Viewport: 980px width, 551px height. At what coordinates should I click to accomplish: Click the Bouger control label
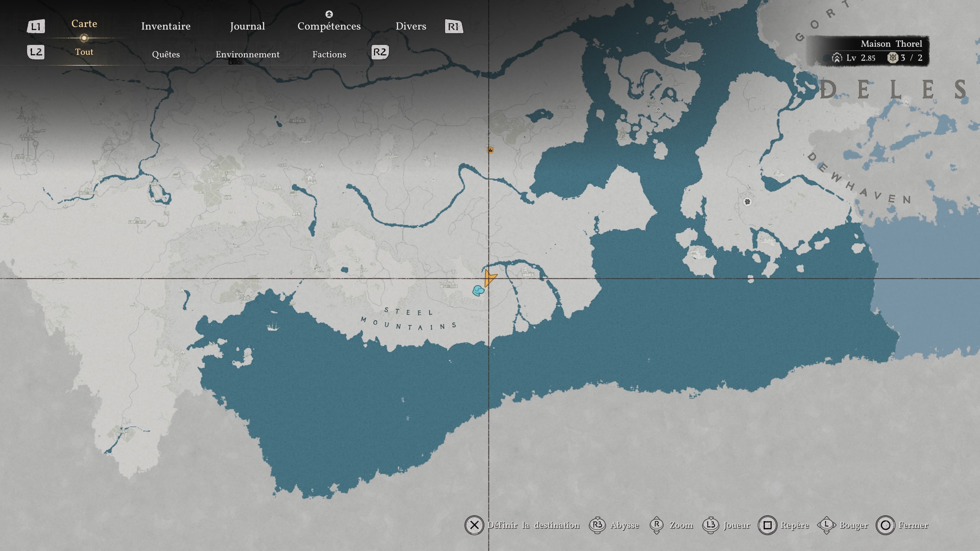pyautogui.click(x=854, y=525)
